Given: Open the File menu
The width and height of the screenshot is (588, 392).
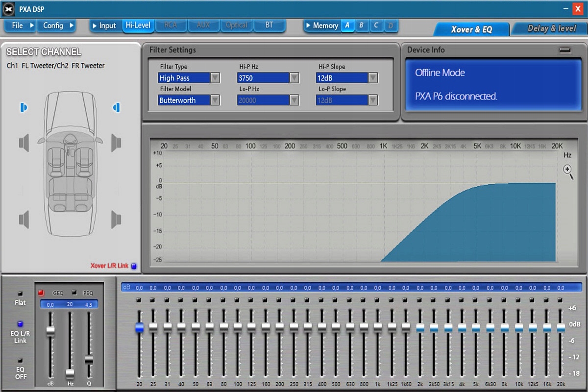Looking at the screenshot, I should pos(20,25).
